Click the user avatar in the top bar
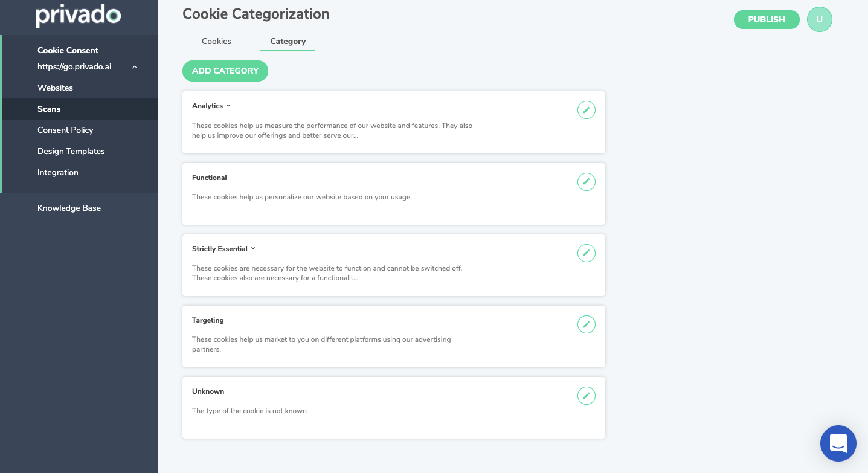 [x=819, y=19]
